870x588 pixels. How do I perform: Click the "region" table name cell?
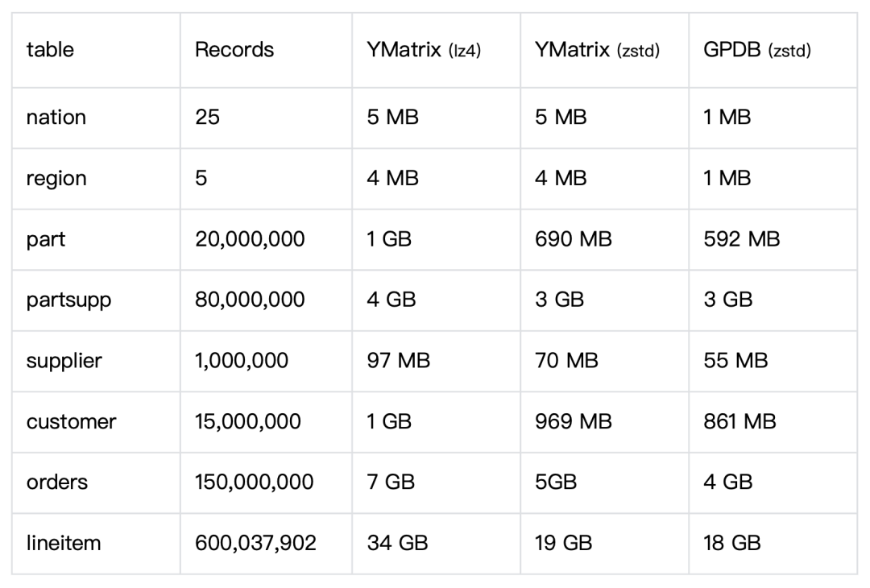click(56, 178)
